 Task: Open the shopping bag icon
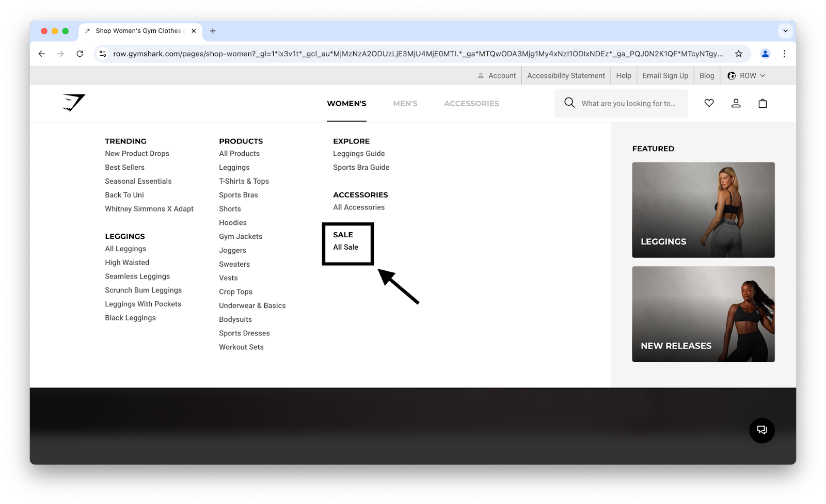pyautogui.click(x=763, y=103)
